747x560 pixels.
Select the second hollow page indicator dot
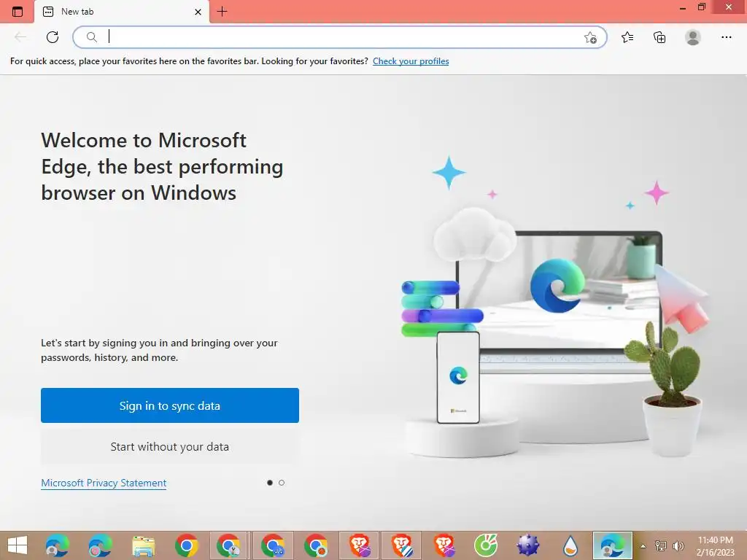282,483
